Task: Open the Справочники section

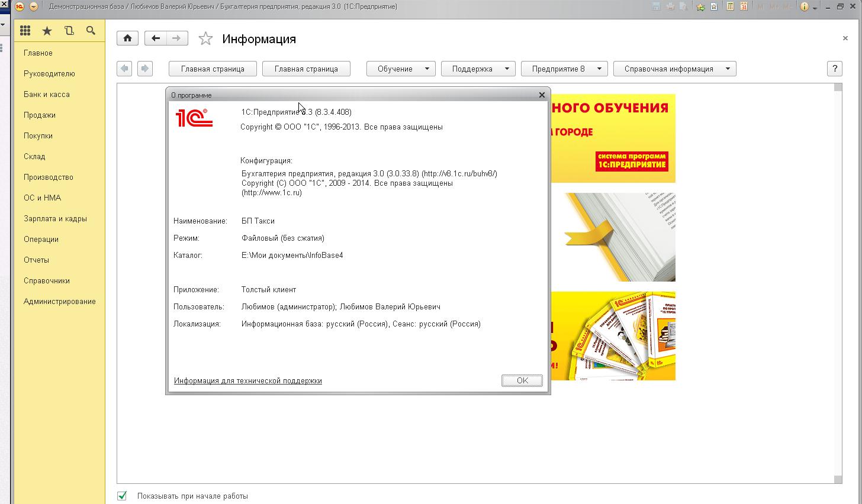Action: [47, 280]
